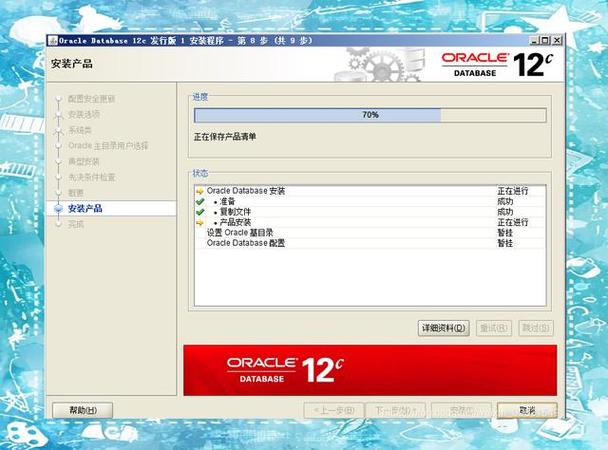Select the 概要 step in sidebar
Image resolution: width=608 pixels, height=450 pixels.
tap(76, 193)
